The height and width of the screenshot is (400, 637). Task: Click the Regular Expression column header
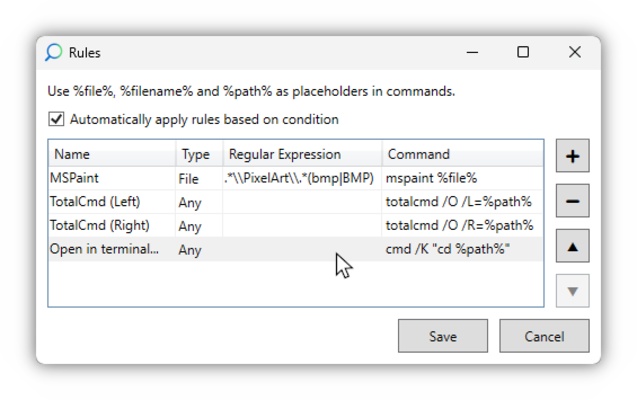tap(302, 154)
